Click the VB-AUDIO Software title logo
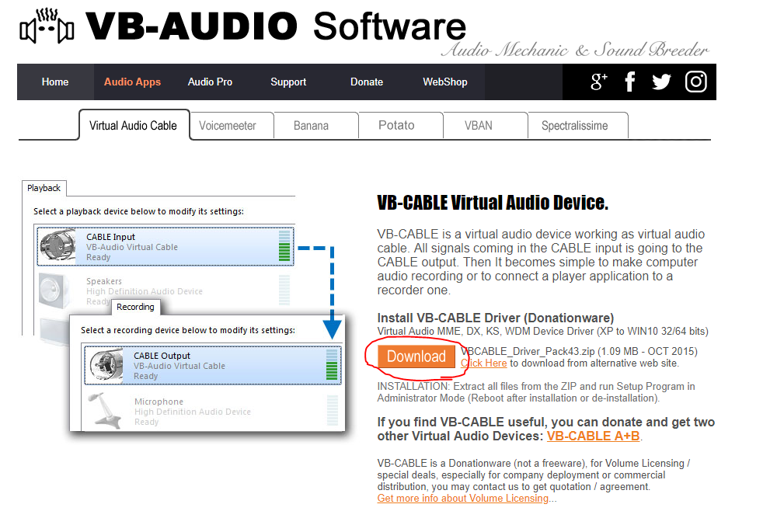Screen dimensions: 777x532 point(276,26)
